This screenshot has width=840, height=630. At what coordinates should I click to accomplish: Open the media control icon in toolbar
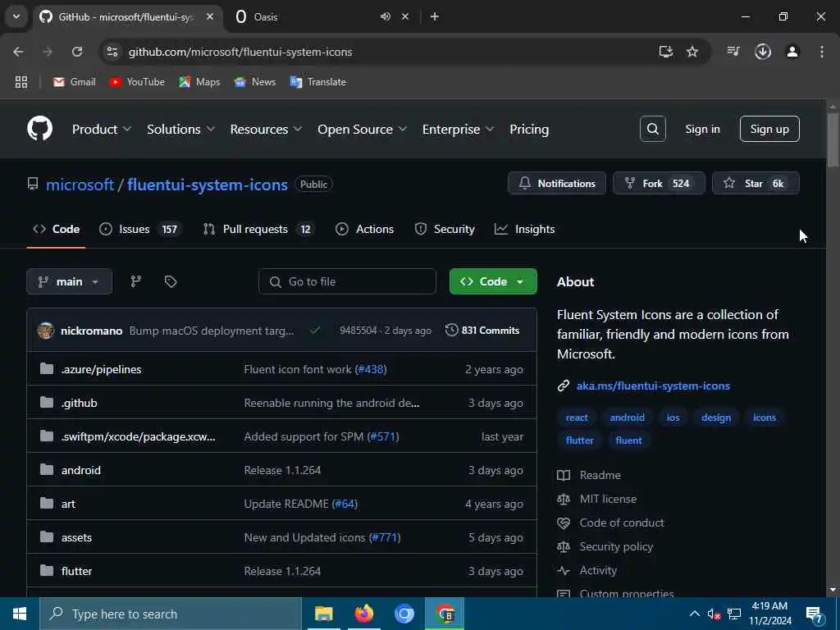[x=733, y=52]
